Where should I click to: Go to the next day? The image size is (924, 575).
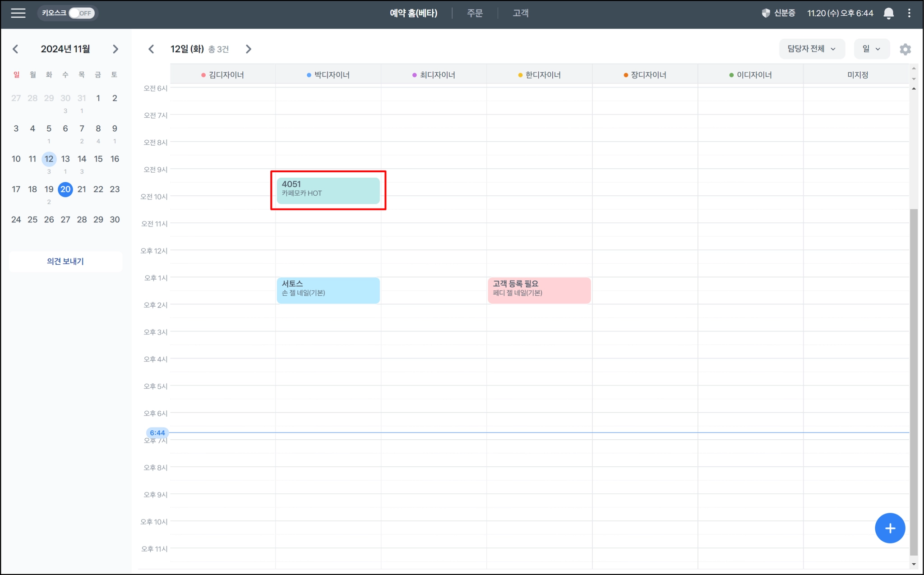tap(249, 49)
